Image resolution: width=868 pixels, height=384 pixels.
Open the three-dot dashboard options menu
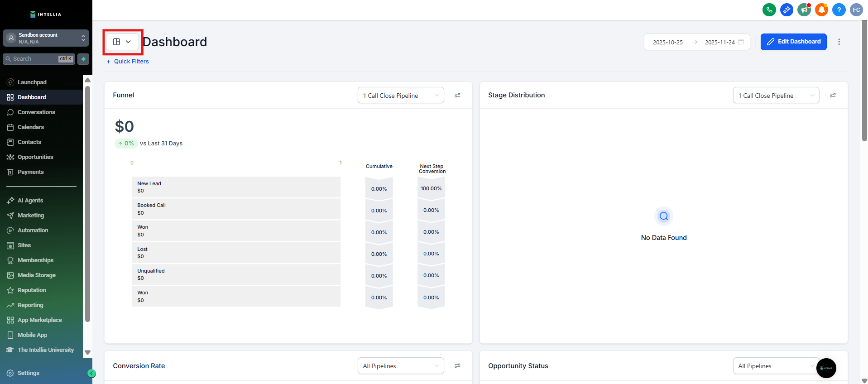click(839, 42)
